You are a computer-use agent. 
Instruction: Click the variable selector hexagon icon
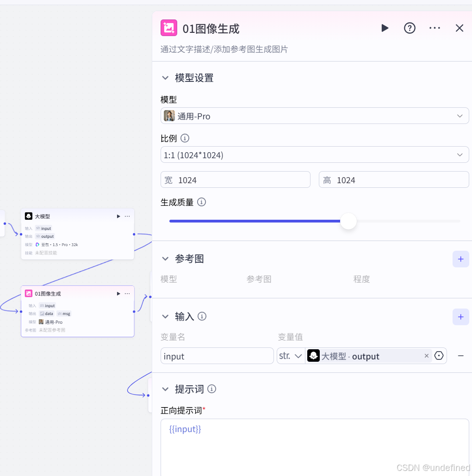point(439,356)
